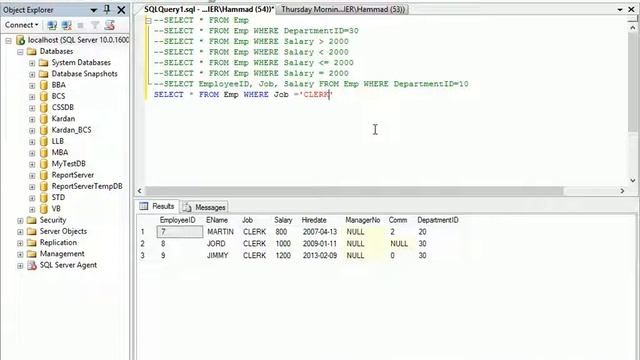The height and width of the screenshot is (360, 640).
Task: Expand the SQL Server Agent node
Action: tap(20, 266)
